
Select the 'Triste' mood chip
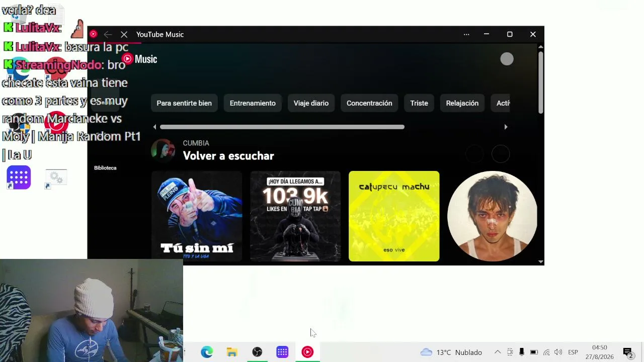coord(419,103)
